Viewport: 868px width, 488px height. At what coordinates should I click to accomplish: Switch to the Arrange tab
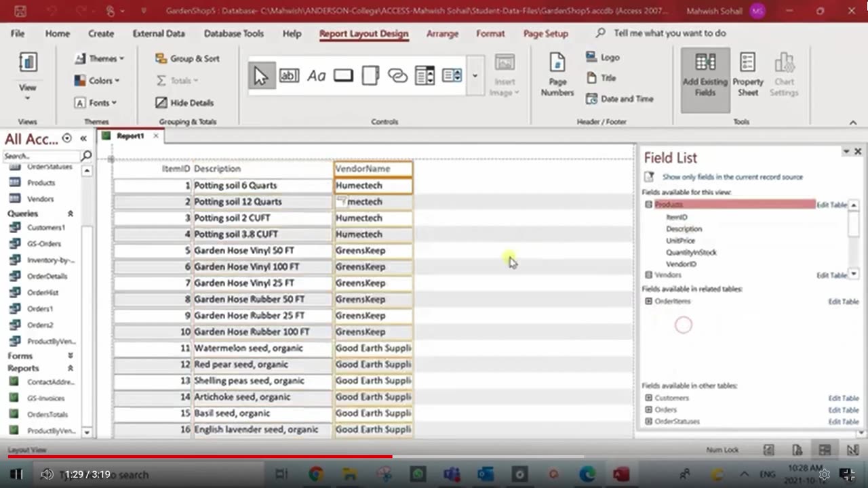pyautogui.click(x=442, y=33)
